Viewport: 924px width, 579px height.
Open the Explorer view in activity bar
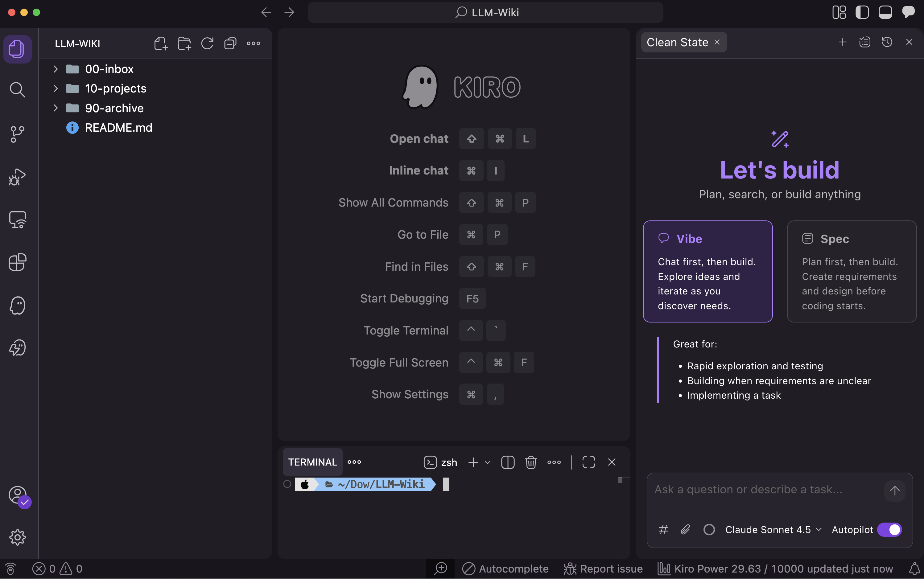click(x=17, y=49)
